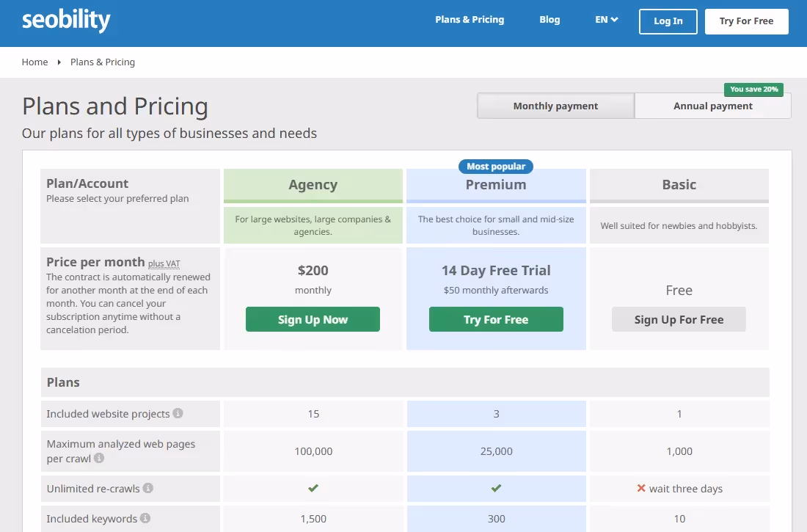807x532 pixels.
Task: Click Plans & Pricing breadcrumb
Action: [103, 62]
